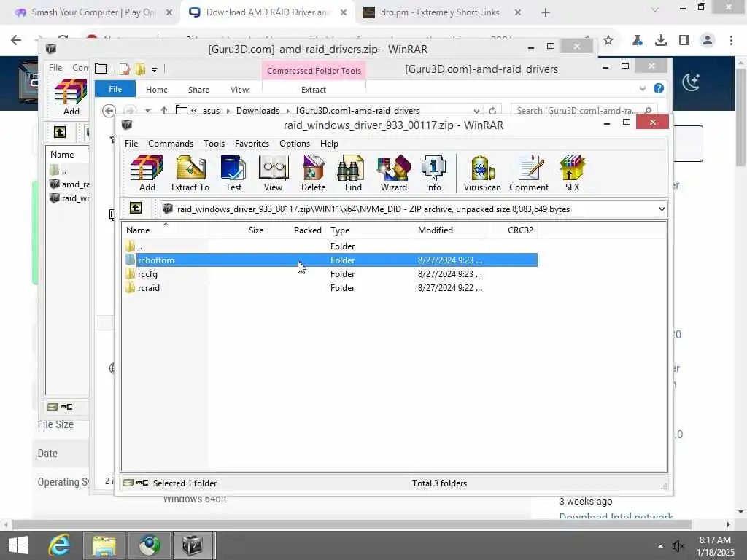Click the Delete toolbar icon
747x560 pixels.
tap(313, 174)
